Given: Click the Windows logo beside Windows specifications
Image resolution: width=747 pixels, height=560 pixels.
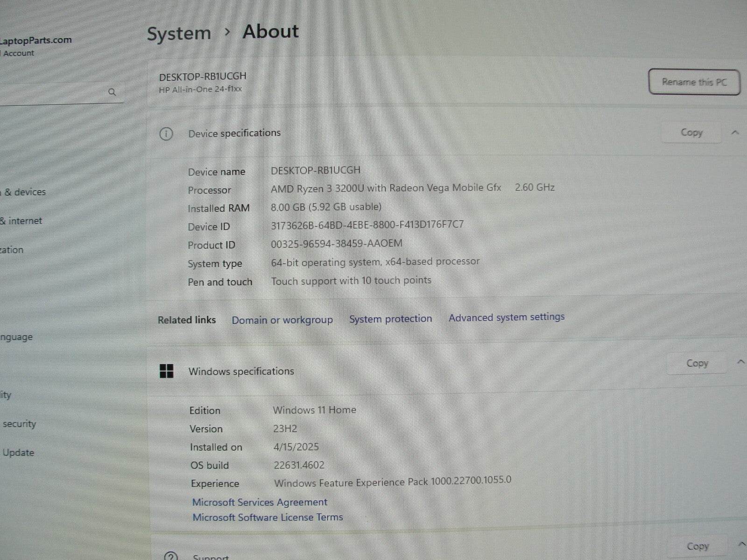Looking at the screenshot, I should pos(167,371).
